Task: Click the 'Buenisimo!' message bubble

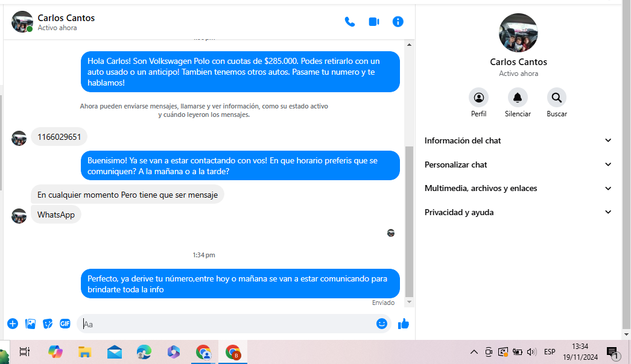Action: point(240,166)
